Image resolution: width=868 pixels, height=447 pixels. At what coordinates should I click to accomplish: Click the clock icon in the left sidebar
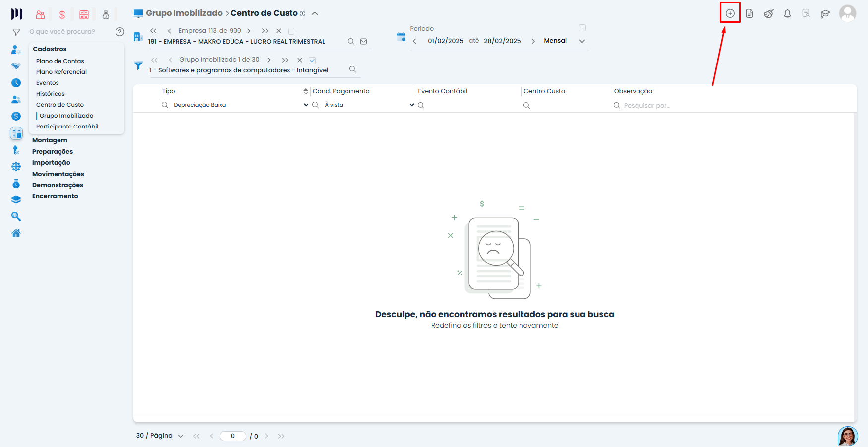(x=16, y=82)
